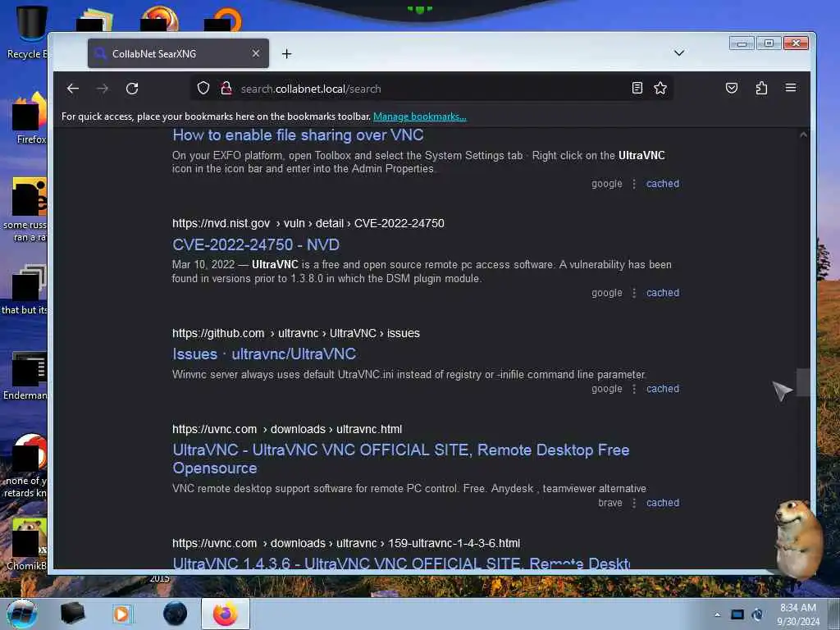Click the hamster gadget on the desktop

[x=798, y=539]
